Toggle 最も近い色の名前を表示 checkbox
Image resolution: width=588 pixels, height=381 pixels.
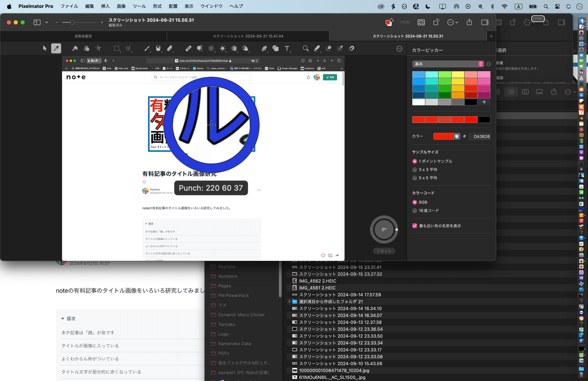(x=415, y=226)
